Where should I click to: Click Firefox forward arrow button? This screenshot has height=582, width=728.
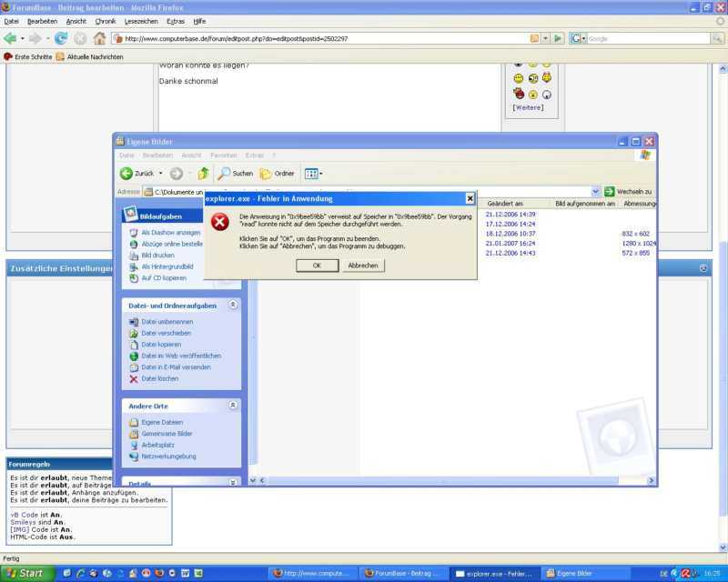(35, 38)
